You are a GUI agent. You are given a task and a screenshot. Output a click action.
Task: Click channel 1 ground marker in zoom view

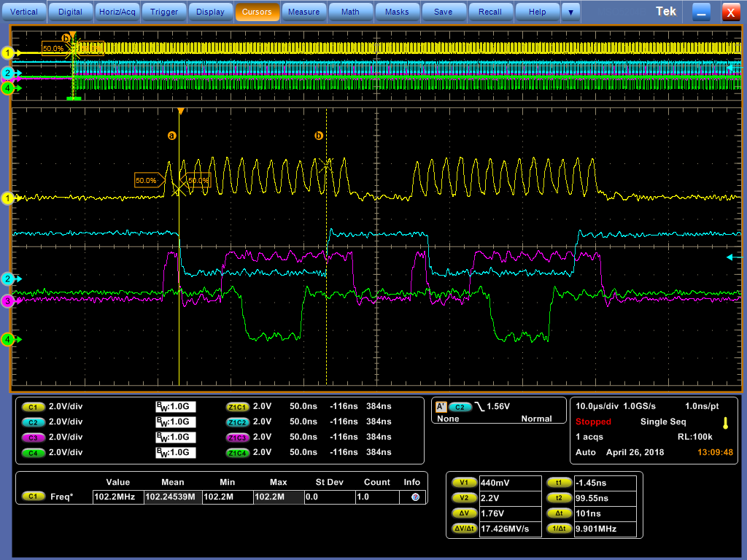pyautogui.click(x=7, y=198)
